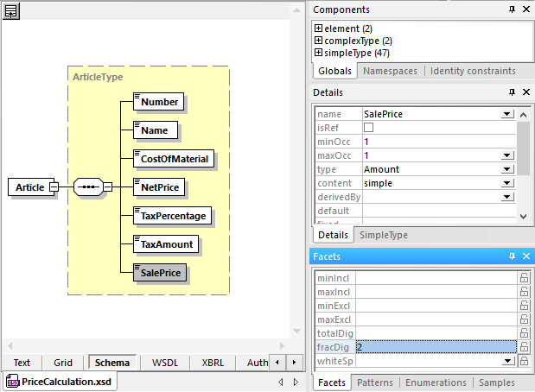
Task: Click the show globals icon at top-left
Action: (x=12, y=11)
